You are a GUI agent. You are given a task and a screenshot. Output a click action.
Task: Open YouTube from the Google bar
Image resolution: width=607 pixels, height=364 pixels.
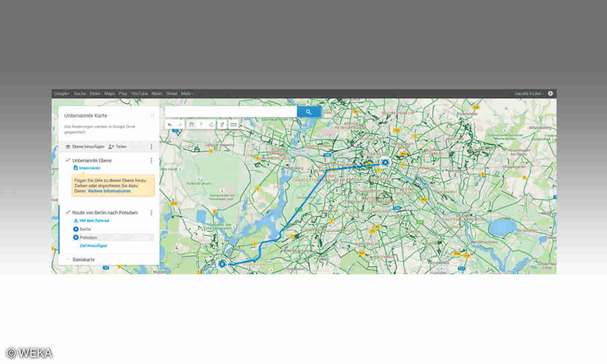tap(139, 94)
